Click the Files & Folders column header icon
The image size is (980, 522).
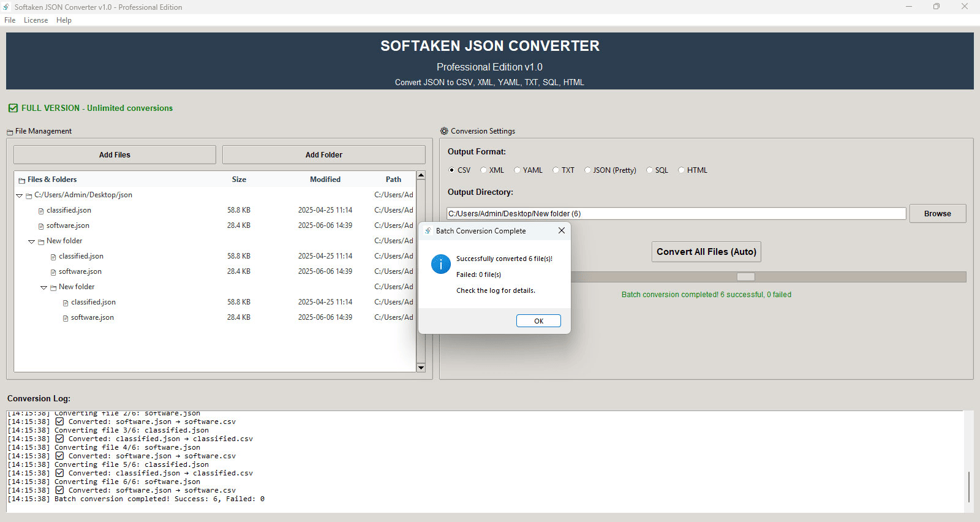tap(22, 180)
